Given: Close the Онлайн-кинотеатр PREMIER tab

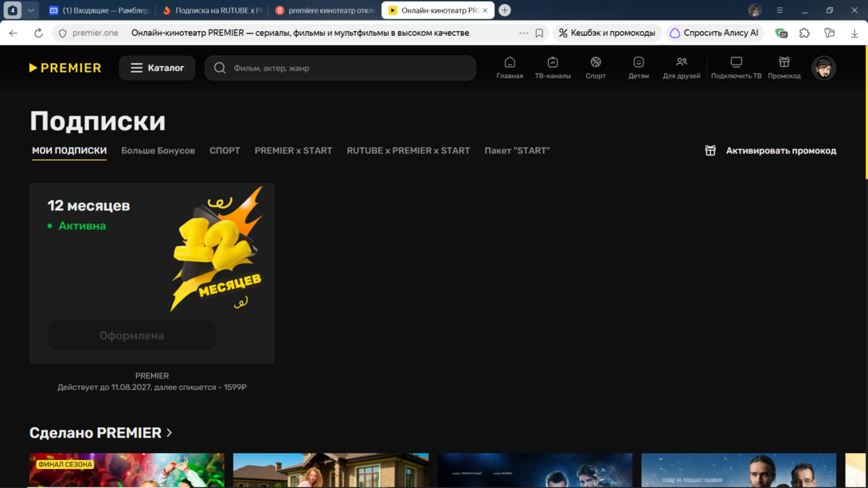Looking at the screenshot, I should tap(485, 10).
